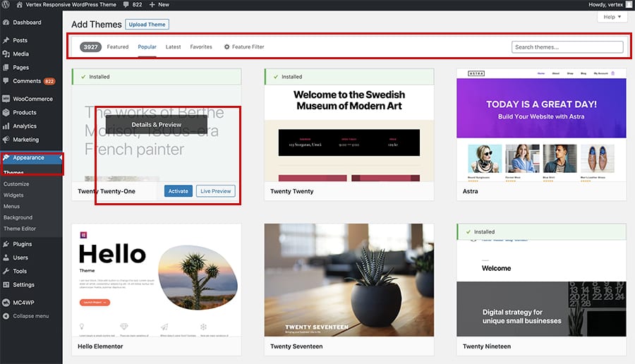
Task: Click the Settings sliders icon
Action: click(x=6, y=285)
